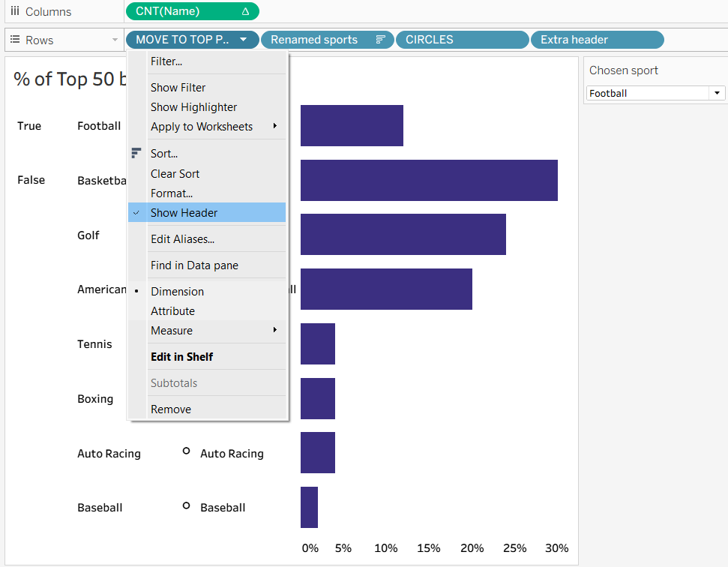Uncheck Show Header in the context menu

coord(184,213)
